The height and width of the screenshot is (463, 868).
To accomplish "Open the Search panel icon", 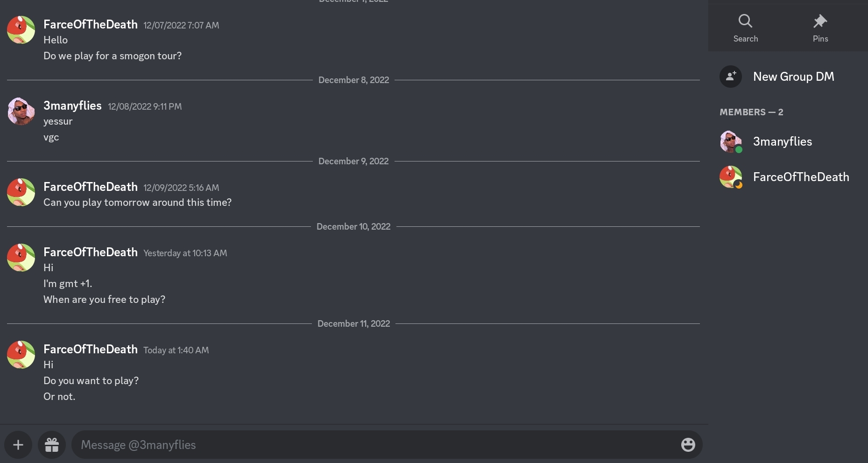I will tap(745, 21).
